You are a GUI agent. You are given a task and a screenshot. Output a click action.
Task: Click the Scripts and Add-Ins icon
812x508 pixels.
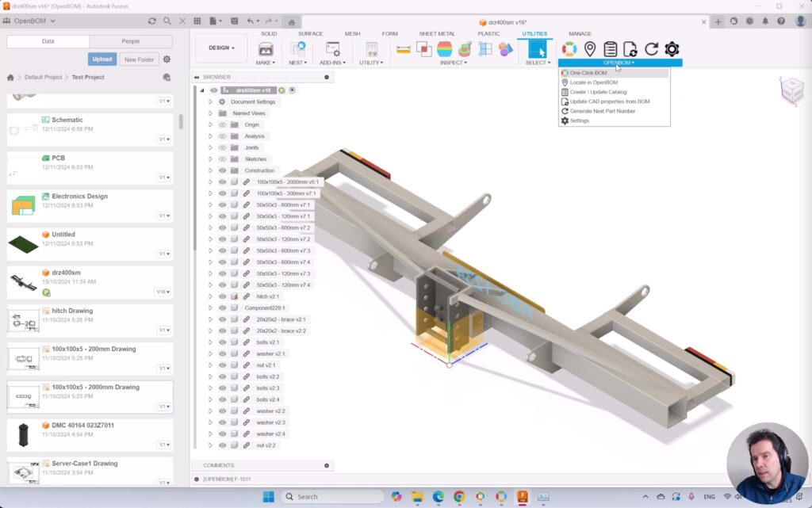pos(332,49)
